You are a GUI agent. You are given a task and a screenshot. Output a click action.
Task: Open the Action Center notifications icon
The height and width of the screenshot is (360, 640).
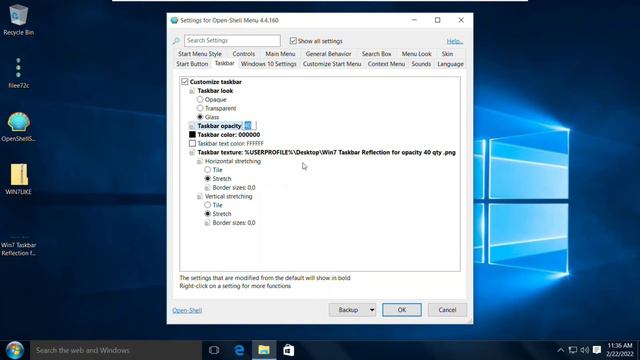coord(597,350)
